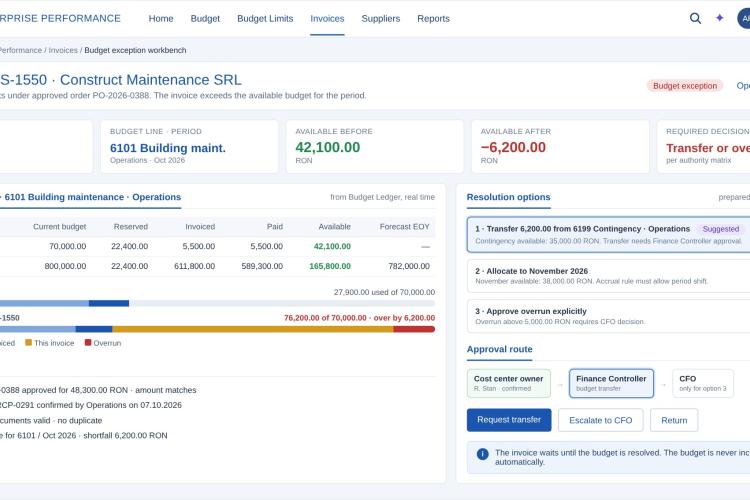Click the Available before 42,100.00 value
750x500 pixels.
(x=328, y=147)
